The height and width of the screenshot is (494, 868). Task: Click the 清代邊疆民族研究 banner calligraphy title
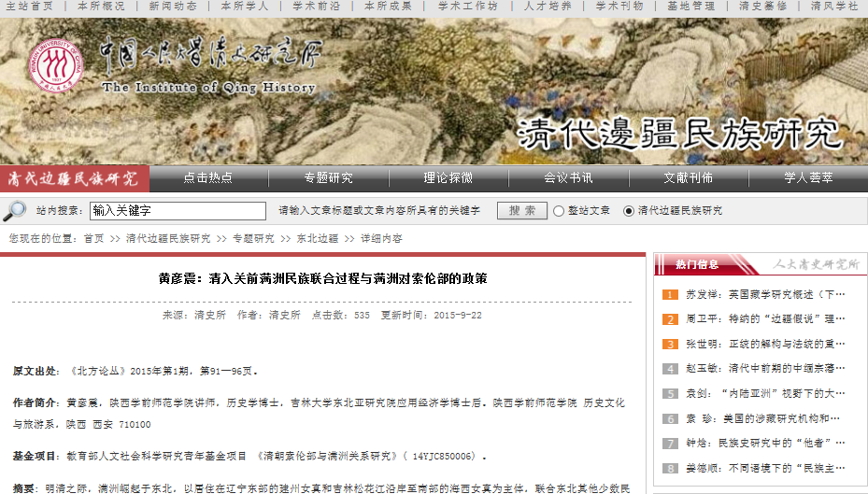pyautogui.click(x=680, y=134)
